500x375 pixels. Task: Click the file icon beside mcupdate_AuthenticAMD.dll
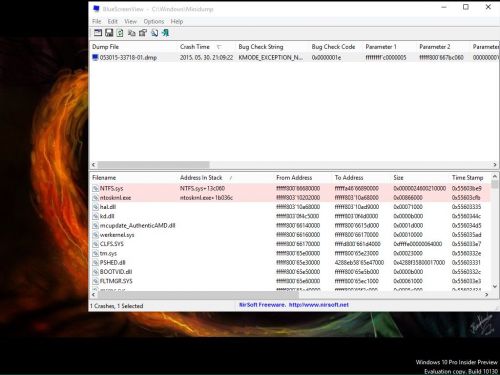tap(96, 226)
